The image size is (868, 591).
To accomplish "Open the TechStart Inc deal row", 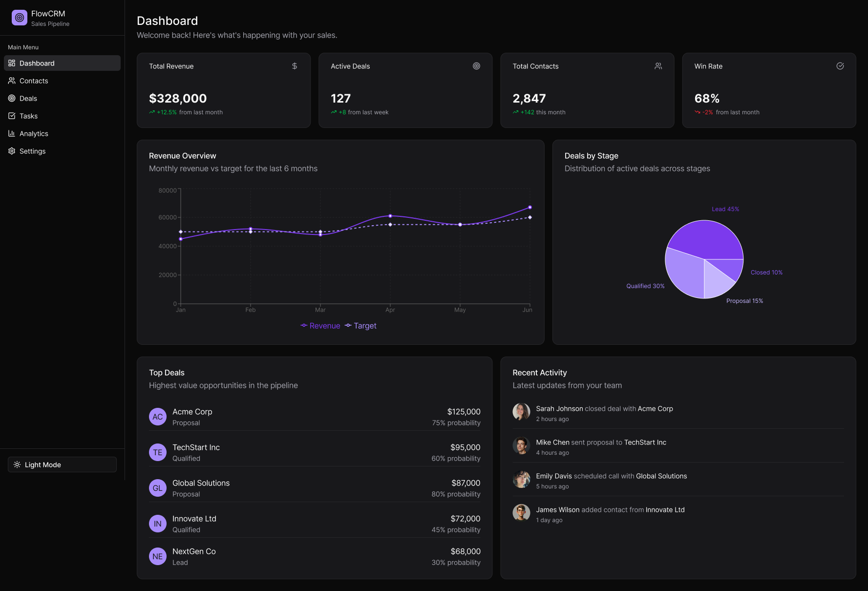I will pos(315,452).
